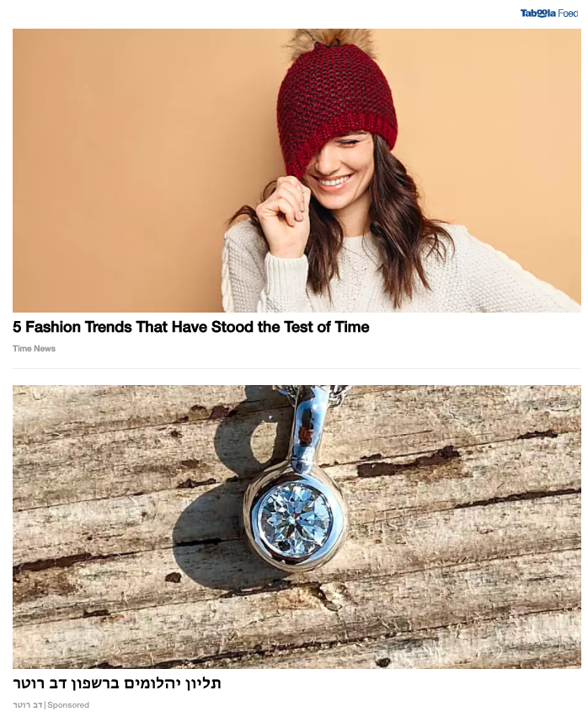Open the fashion trends article photo
Image resolution: width=588 pixels, height=717 pixels.
pos(297,170)
